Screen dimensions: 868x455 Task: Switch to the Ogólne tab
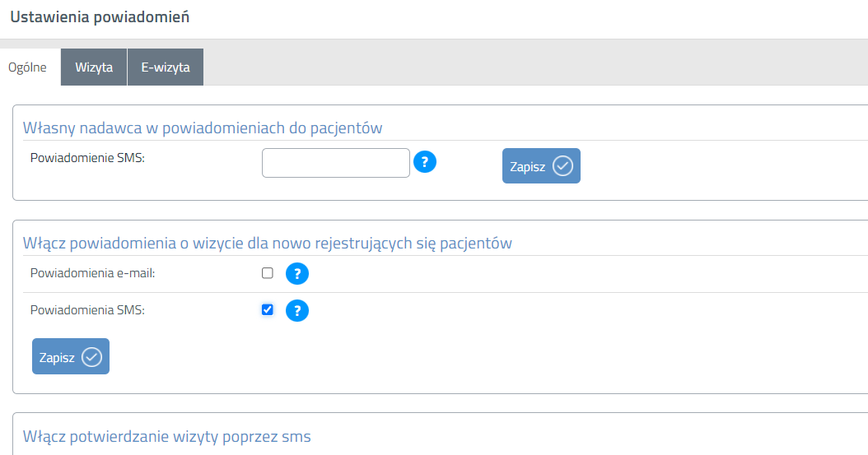click(28, 67)
